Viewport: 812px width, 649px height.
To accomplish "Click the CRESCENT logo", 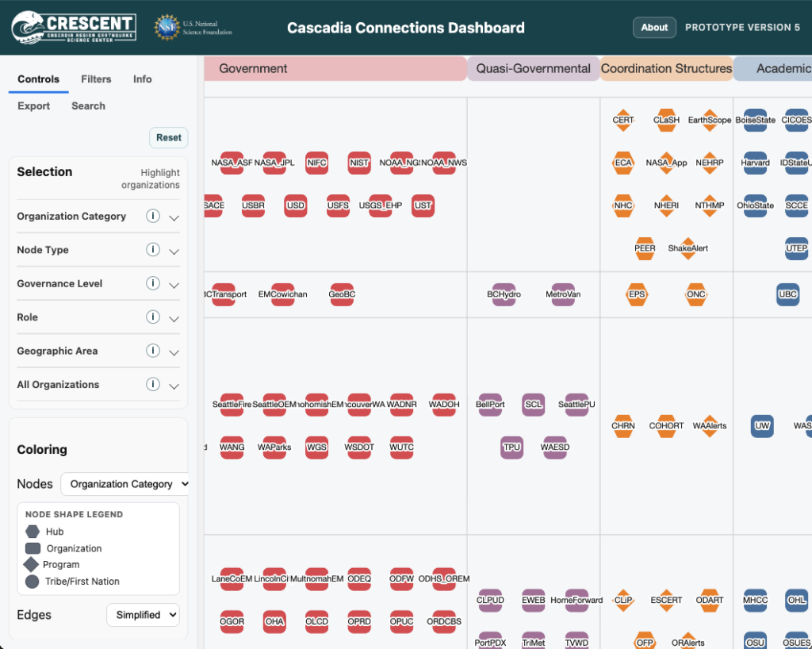I will 74,28.
